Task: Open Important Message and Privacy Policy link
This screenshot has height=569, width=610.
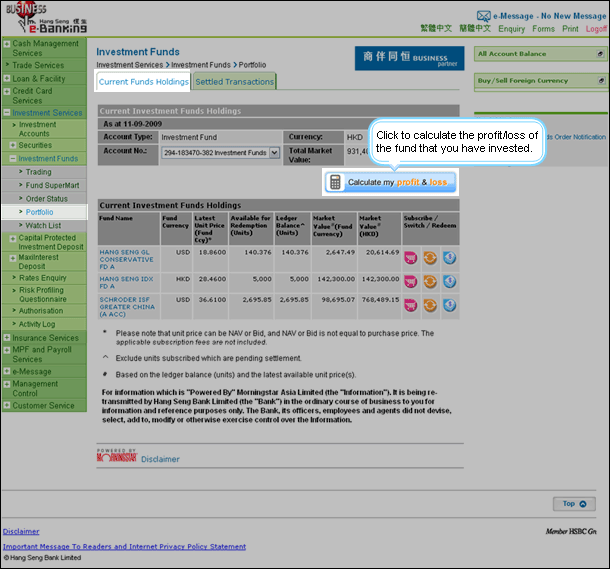Action: [x=124, y=546]
